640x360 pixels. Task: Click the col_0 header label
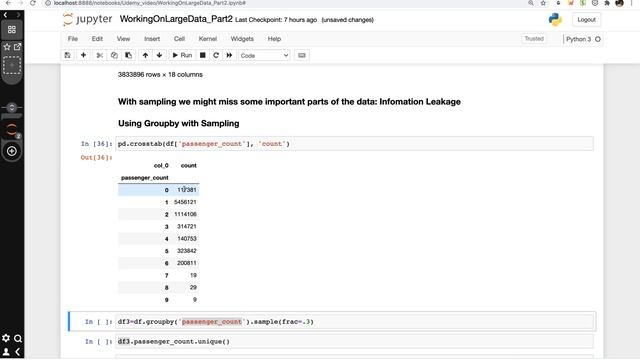pos(161,166)
